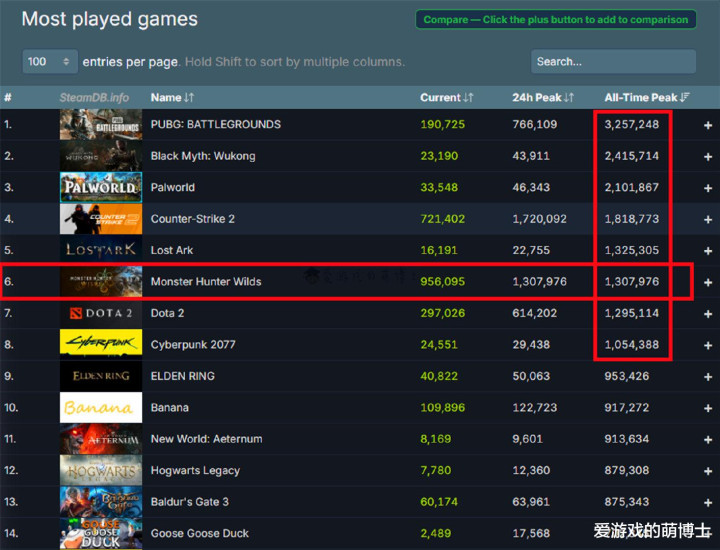Screen dimensions: 720x550
Task: Add PUBG: BATTLEGROUNDS to comparison with plus
Action: click(x=708, y=125)
